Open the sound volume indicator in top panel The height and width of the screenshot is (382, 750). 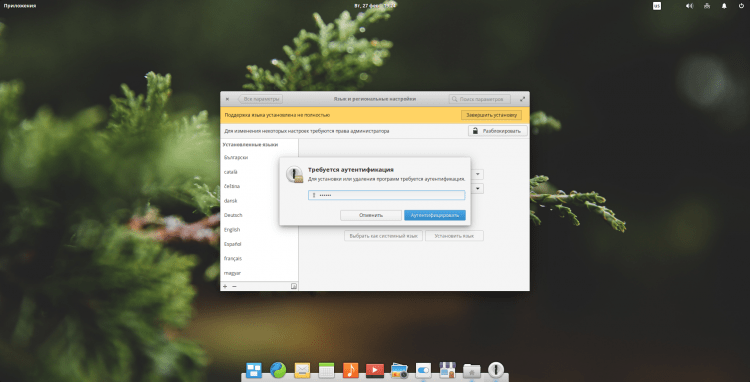[689, 6]
